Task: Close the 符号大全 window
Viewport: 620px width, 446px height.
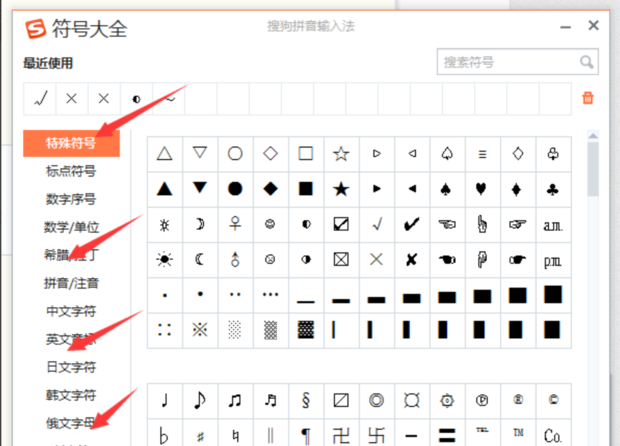Action: 593,26
